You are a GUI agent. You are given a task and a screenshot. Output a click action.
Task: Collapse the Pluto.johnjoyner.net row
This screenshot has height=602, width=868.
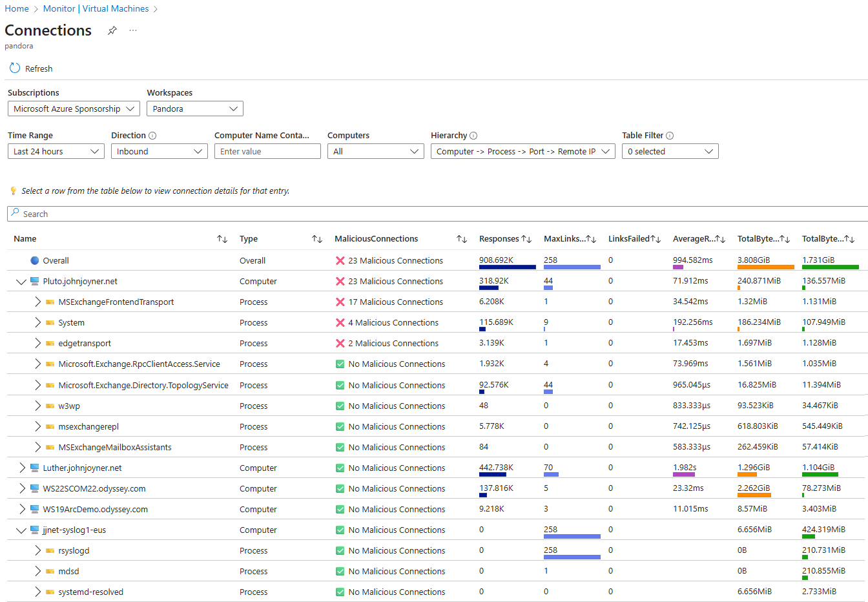click(21, 282)
